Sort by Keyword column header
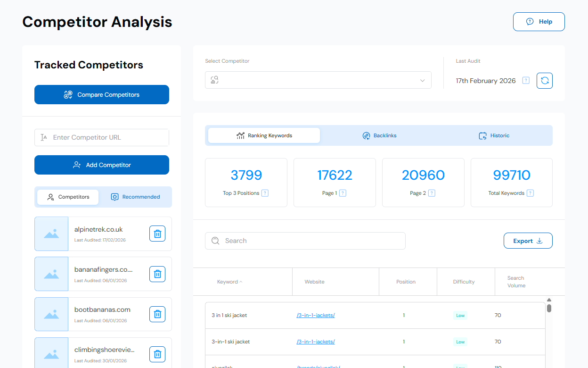The height and width of the screenshot is (368, 588). pyautogui.click(x=230, y=282)
